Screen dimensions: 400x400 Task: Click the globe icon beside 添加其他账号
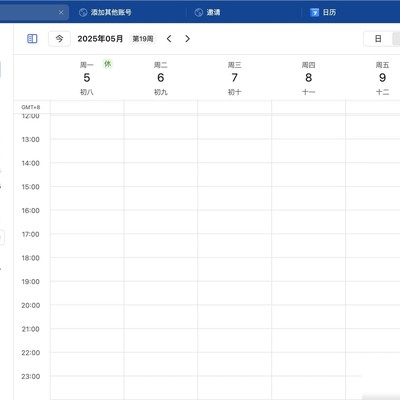point(83,12)
